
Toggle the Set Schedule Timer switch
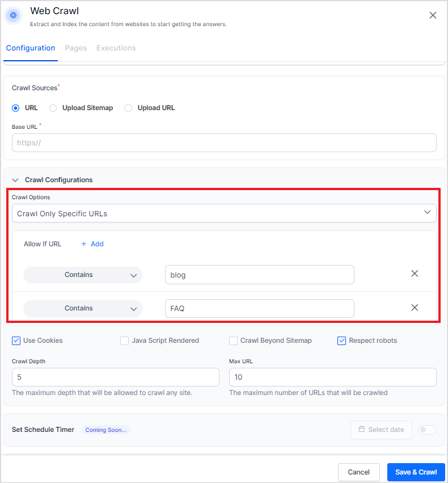(x=427, y=430)
